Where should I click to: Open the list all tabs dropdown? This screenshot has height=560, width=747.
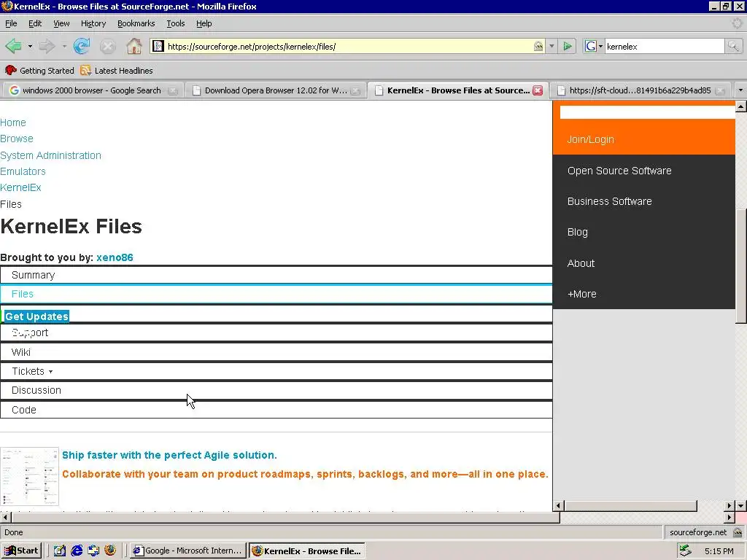point(740,90)
